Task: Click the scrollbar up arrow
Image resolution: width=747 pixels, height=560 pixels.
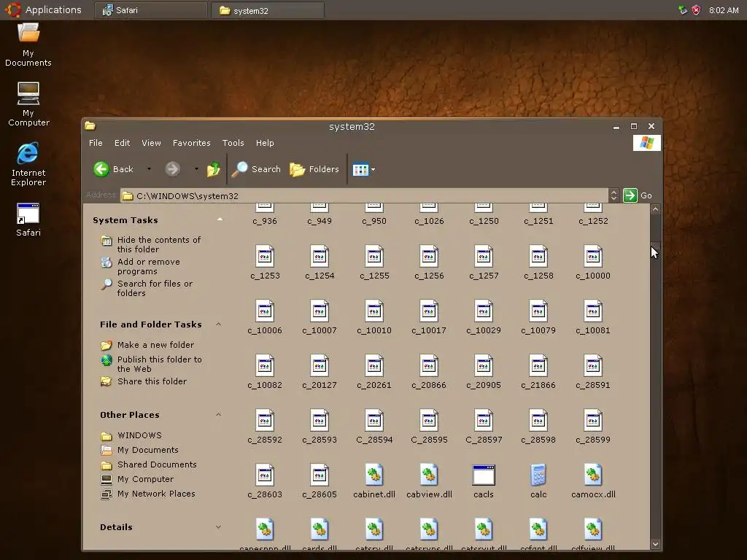Action: pos(656,209)
